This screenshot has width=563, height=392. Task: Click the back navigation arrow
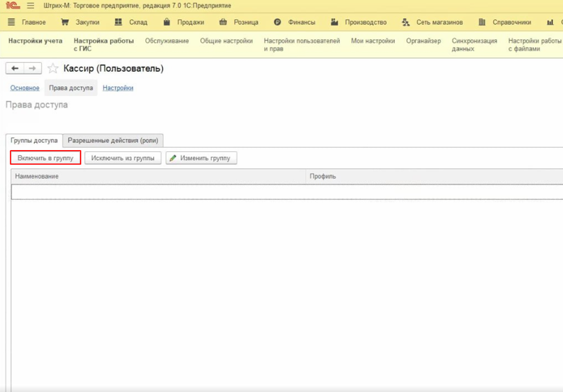click(x=15, y=68)
